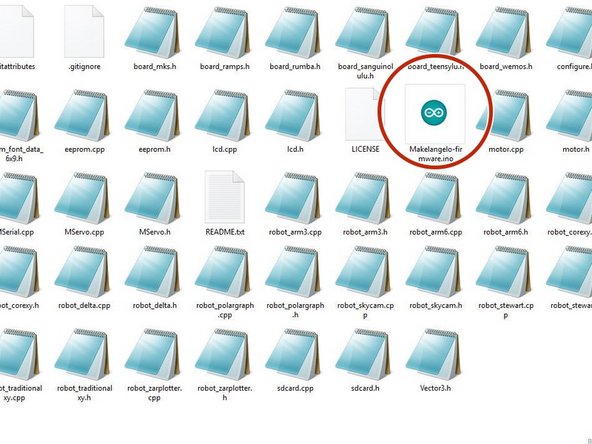Select board_rumba.h notepad icon
The height and width of the screenshot is (444, 592).
tap(294, 33)
